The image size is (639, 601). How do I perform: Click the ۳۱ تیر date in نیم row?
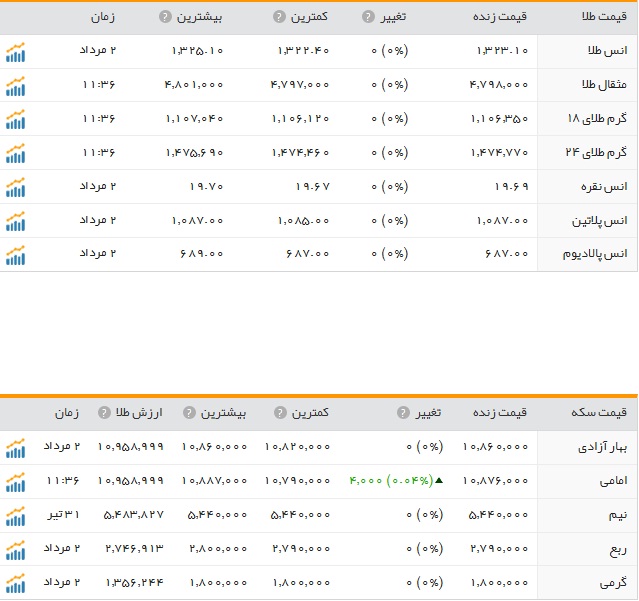63,514
